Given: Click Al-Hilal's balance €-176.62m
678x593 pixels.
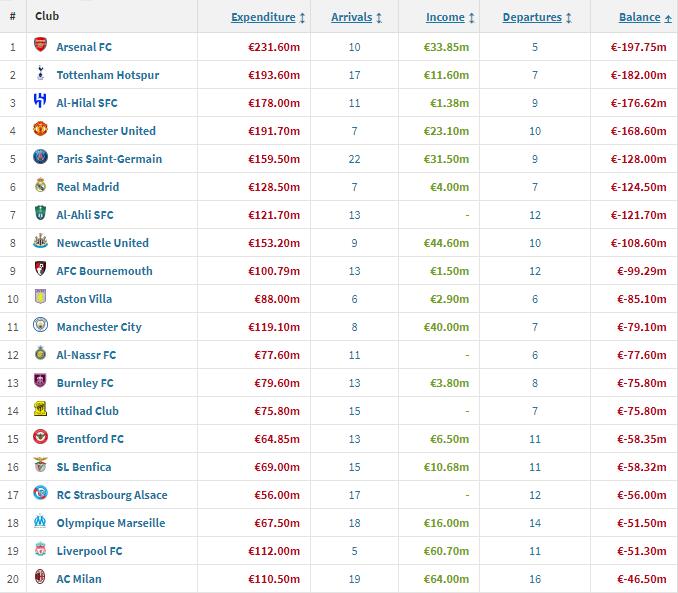Looking at the screenshot, I should pos(638,103).
